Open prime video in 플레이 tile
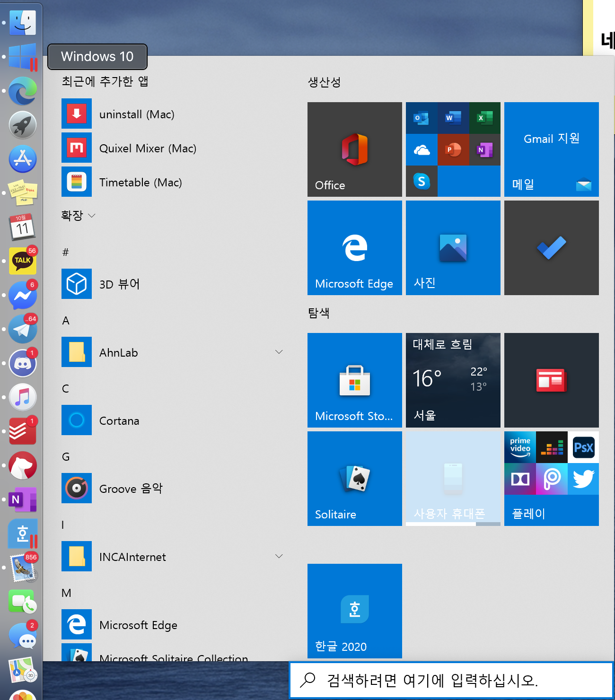This screenshot has height=700, width=615. tap(520, 447)
